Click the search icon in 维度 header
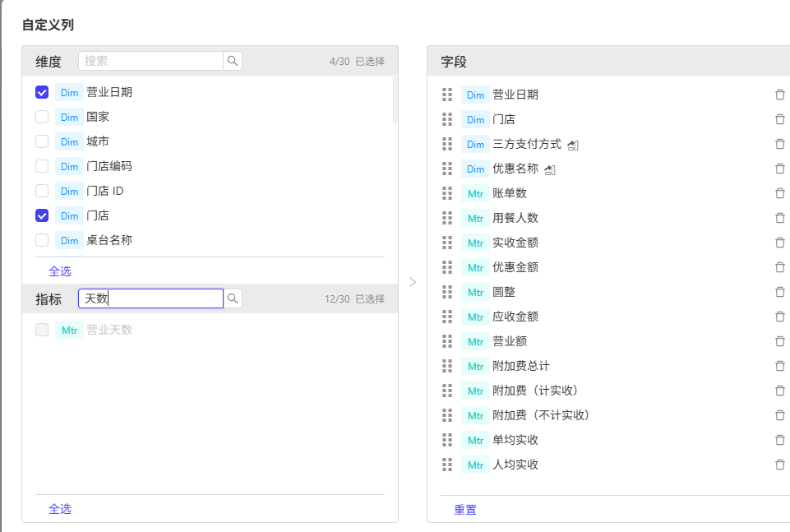The height and width of the screenshot is (532, 790). pyautogui.click(x=233, y=61)
